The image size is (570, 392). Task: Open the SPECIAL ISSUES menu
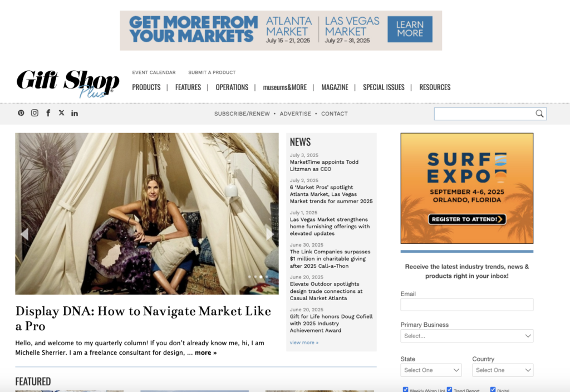click(384, 87)
